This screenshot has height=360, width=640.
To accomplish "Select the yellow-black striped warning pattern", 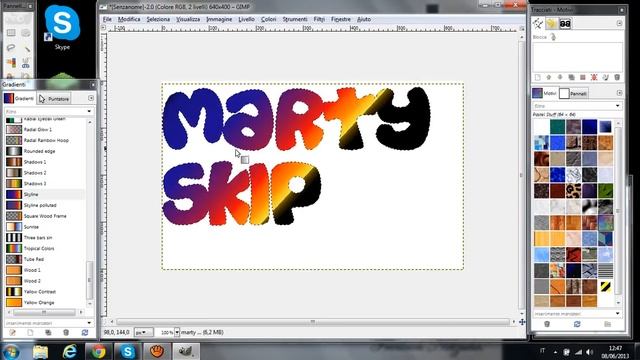I will coord(605,286).
